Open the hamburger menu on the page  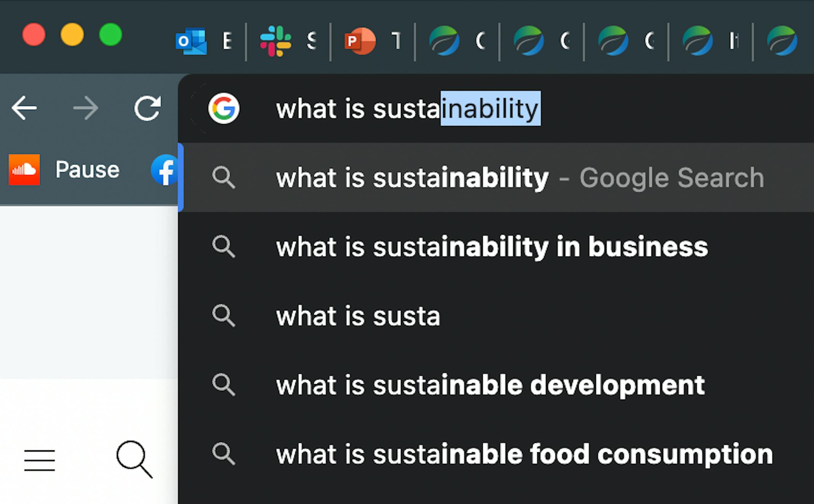pyautogui.click(x=40, y=460)
